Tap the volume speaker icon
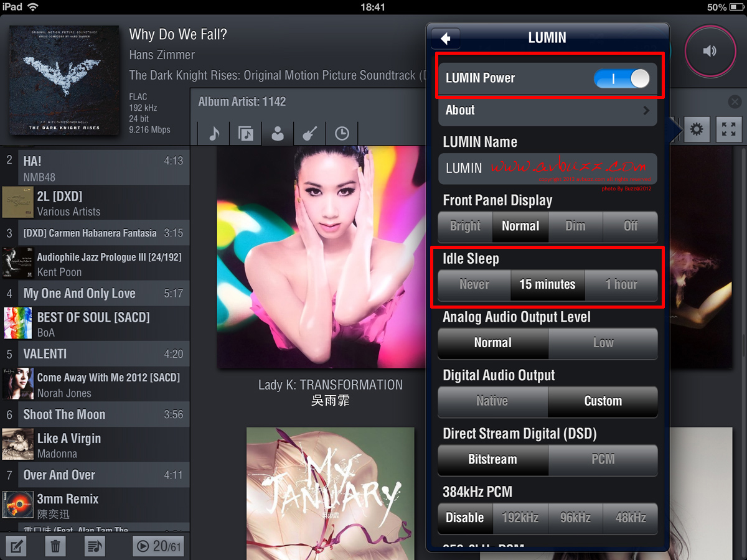This screenshot has width=747, height=560. [x=710, y=52]
